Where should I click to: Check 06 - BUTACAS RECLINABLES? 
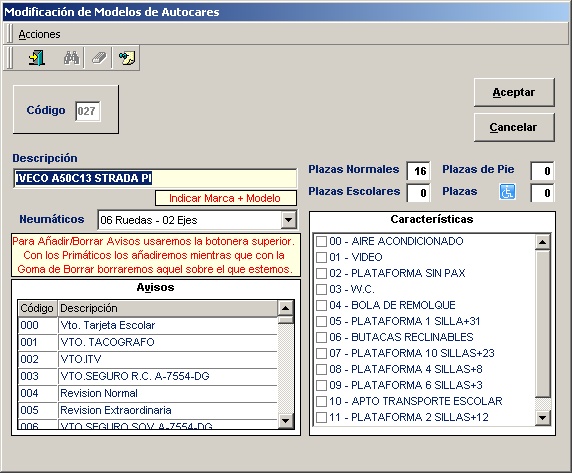[x=321, y=337]
